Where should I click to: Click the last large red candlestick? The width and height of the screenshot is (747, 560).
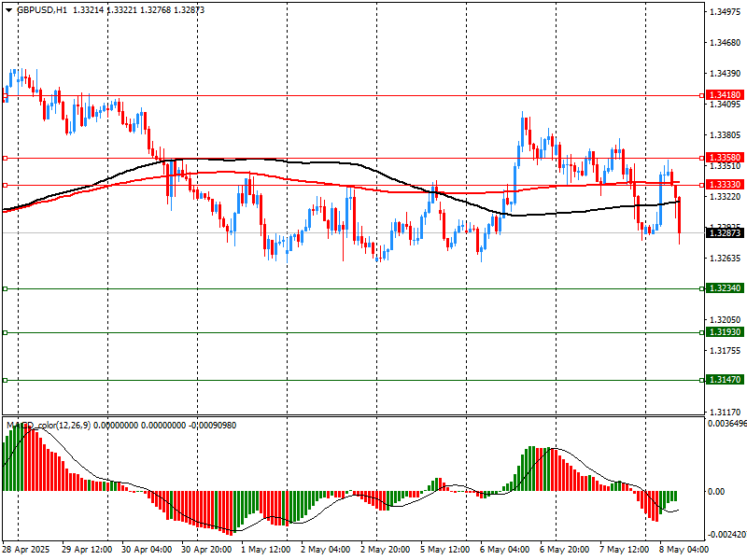[679, 215]
